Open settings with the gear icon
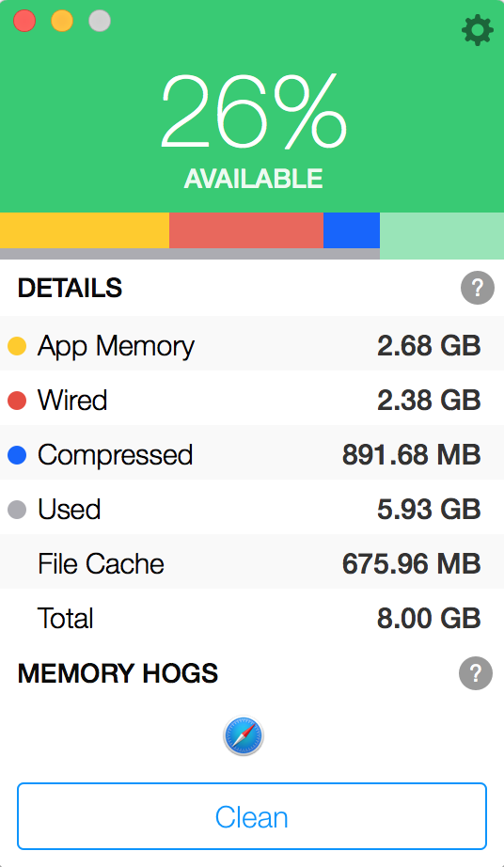 pyautogui.click(x=478, y=30)
